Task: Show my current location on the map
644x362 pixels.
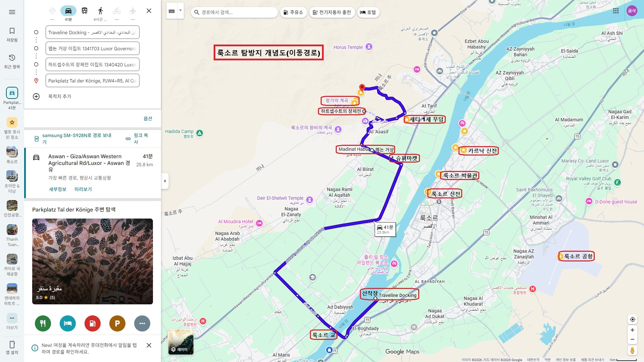Action: coord(632,319)
